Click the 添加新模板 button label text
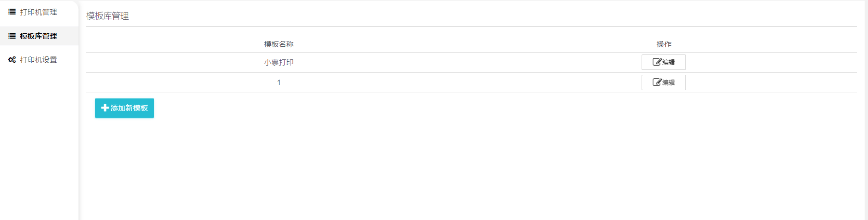Viewport: 868px width, 220px height. (129, 108)
